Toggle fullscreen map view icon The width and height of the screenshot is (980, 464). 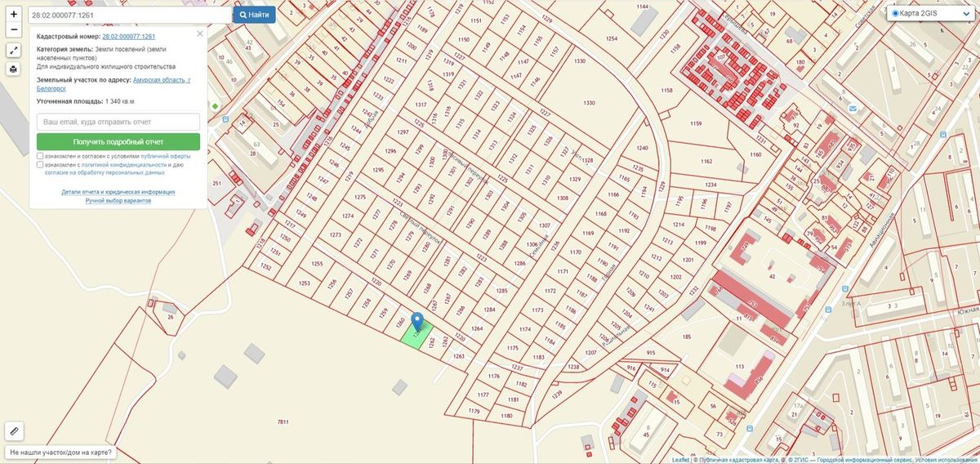14,51
